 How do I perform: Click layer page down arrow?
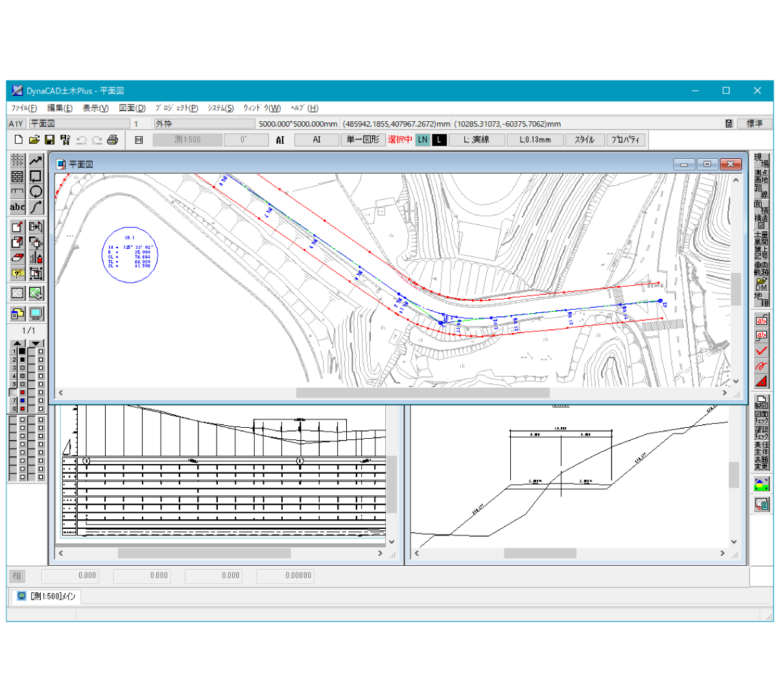(x=36, y=343)
